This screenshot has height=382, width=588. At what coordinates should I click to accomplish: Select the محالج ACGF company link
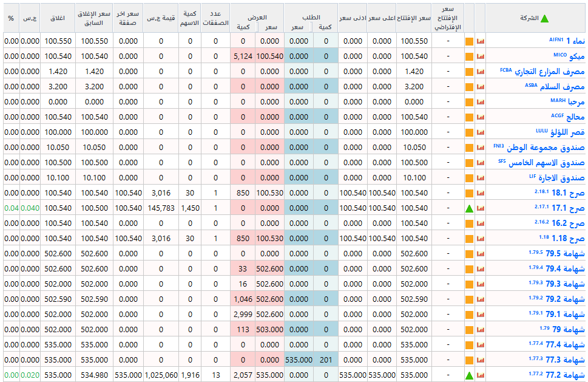[x=568, y=117]
